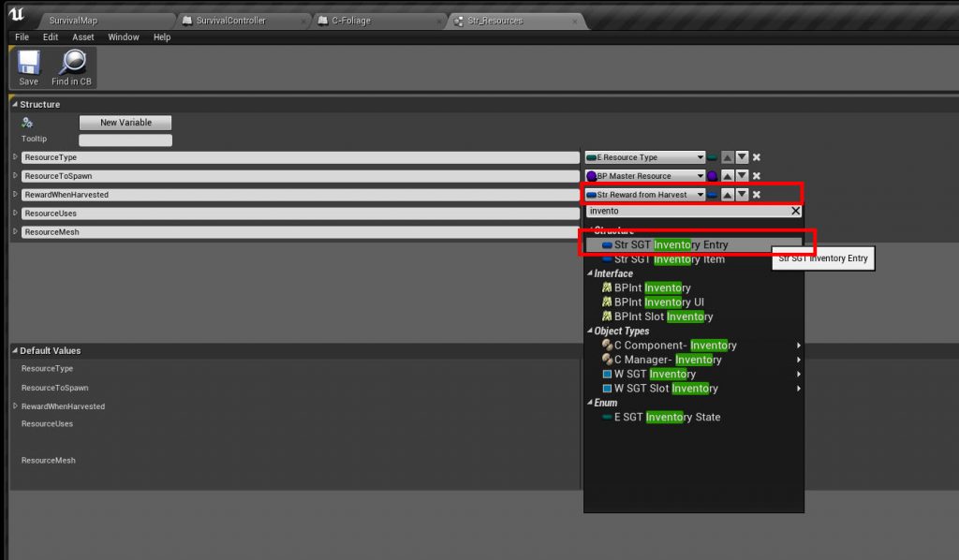
Task: Open the E Resource Type dropdown
Action: click(x=644, y=157)
